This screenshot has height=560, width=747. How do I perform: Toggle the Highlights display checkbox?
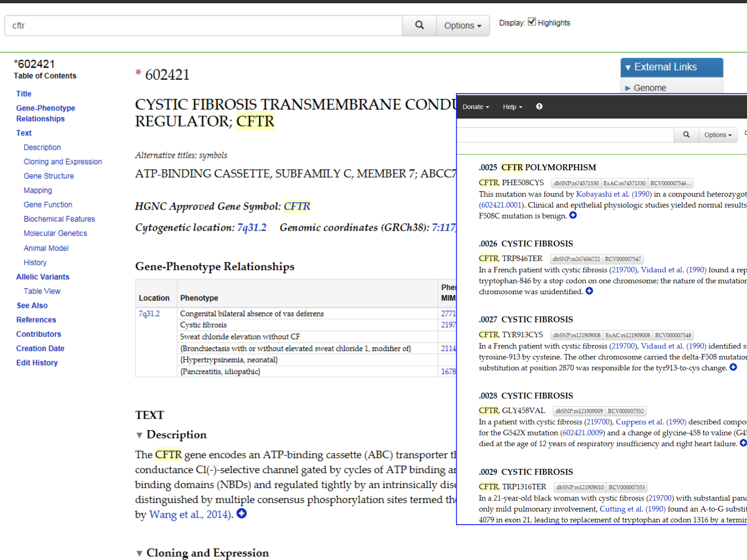pyautogui.click(x=532, y=22)
